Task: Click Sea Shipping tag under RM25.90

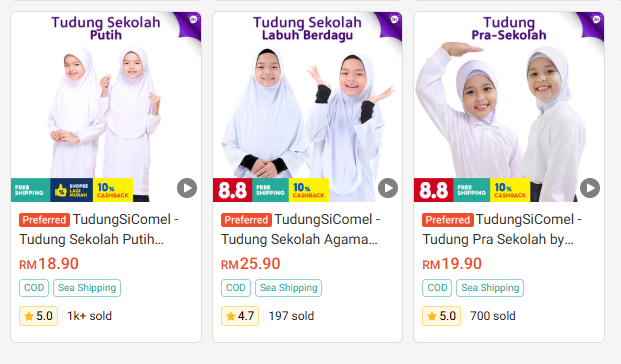Action: pos(288,288)
